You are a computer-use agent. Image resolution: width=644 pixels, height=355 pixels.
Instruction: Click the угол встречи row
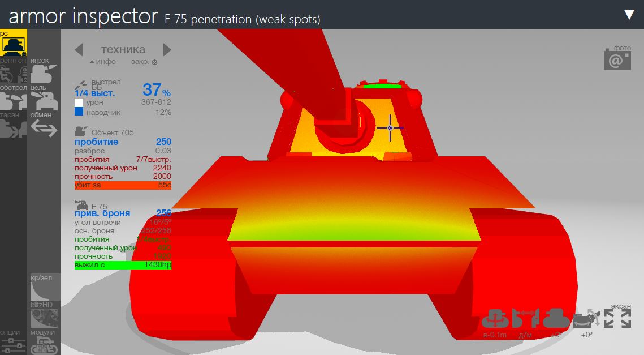pos(123,222)
